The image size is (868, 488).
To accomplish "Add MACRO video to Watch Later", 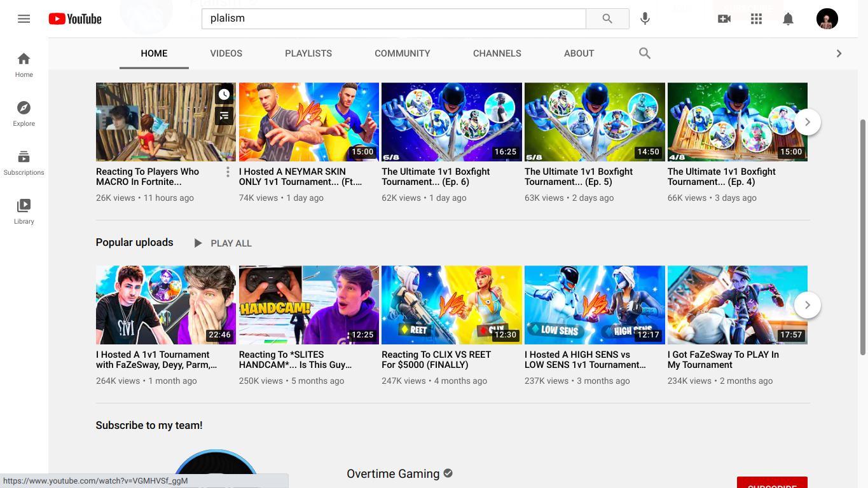I will [x=224, y=95].
